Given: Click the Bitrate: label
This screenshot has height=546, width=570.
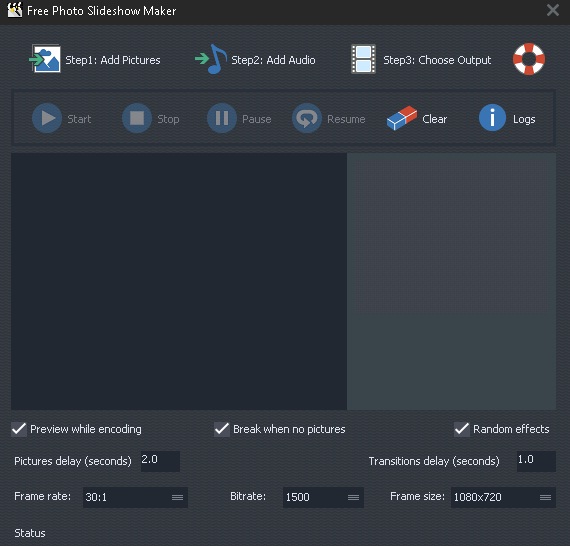Looking at the screenshot, I should 248,496.
